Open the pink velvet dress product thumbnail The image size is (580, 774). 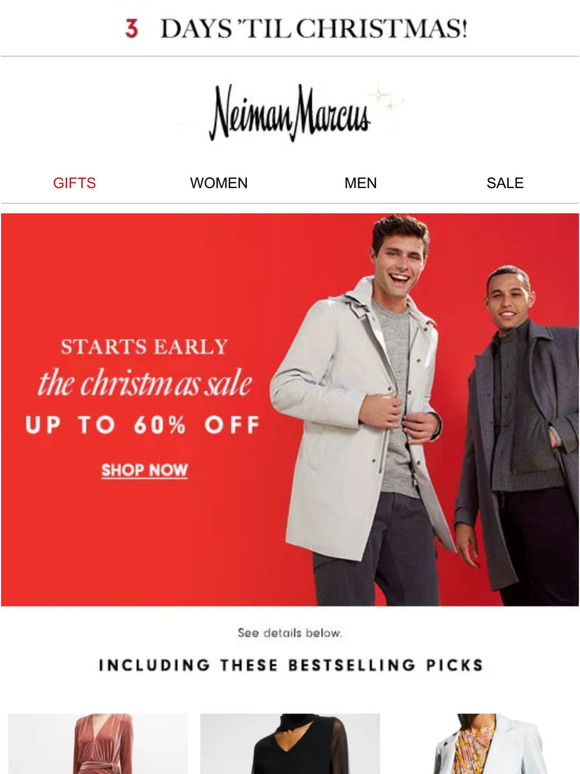click(x=98, y=743)
